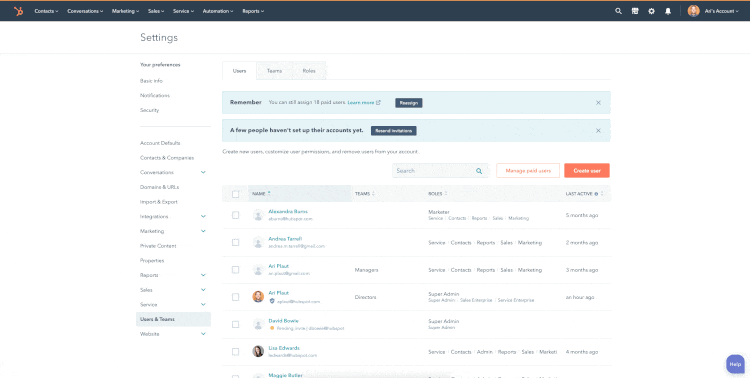Viewport: 750px width, 378px height.
Task: Click the account avatar in top bar
Action: [x=693, y=11]
